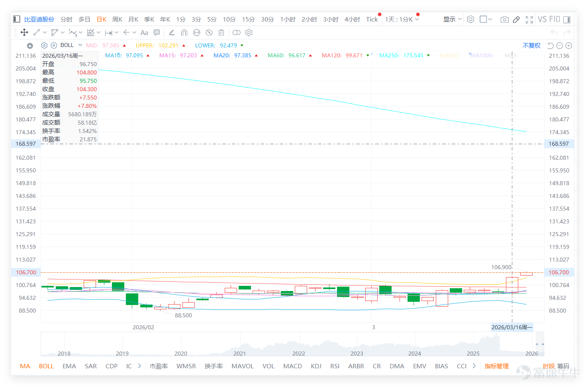Open the layout square dropdown
Screen dimensions: 588x387
[486, 19]
